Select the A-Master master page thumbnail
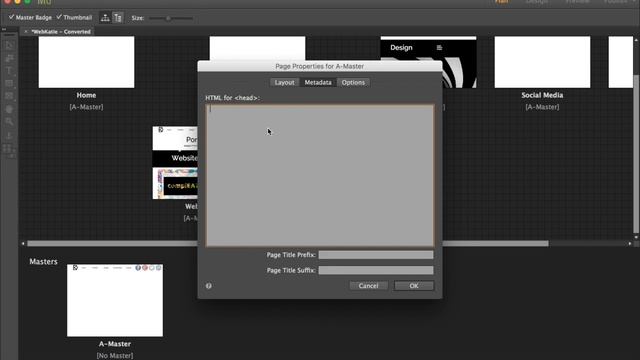 pyautogui.click(x=115, y=300)
